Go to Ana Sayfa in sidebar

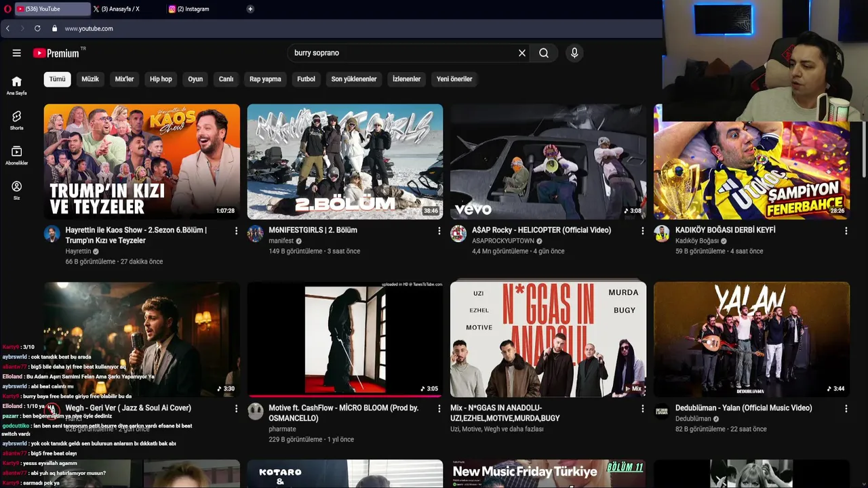pos(16,85)
